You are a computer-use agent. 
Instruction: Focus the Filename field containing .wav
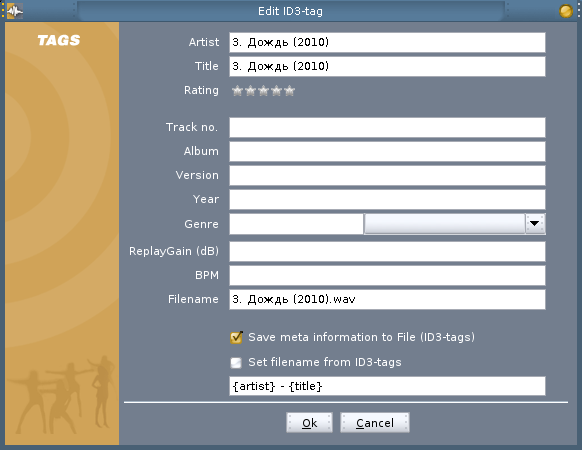pos(387,299)
